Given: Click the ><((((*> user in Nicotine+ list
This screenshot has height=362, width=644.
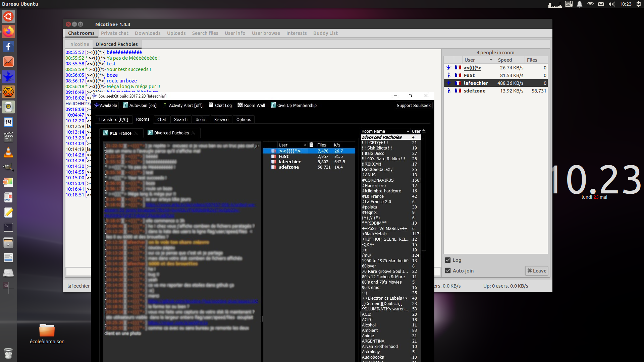Looking at the screenshot, I should (472, 68).
